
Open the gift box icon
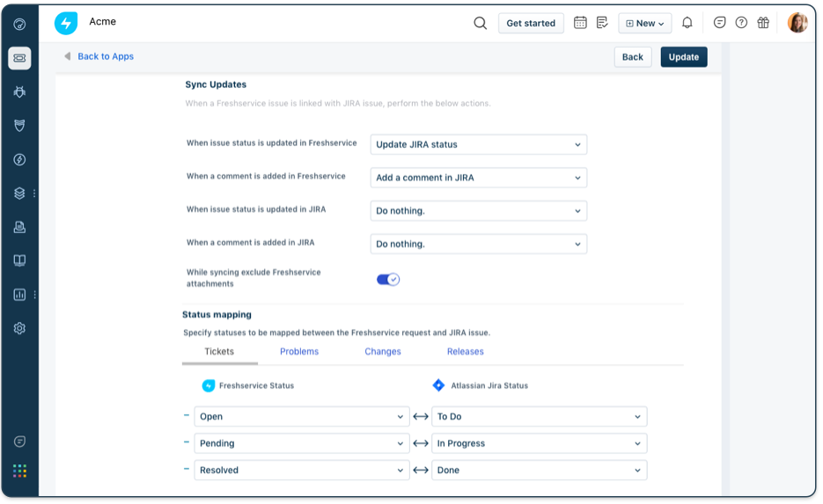pyautogui.click(x=763, y=23)
